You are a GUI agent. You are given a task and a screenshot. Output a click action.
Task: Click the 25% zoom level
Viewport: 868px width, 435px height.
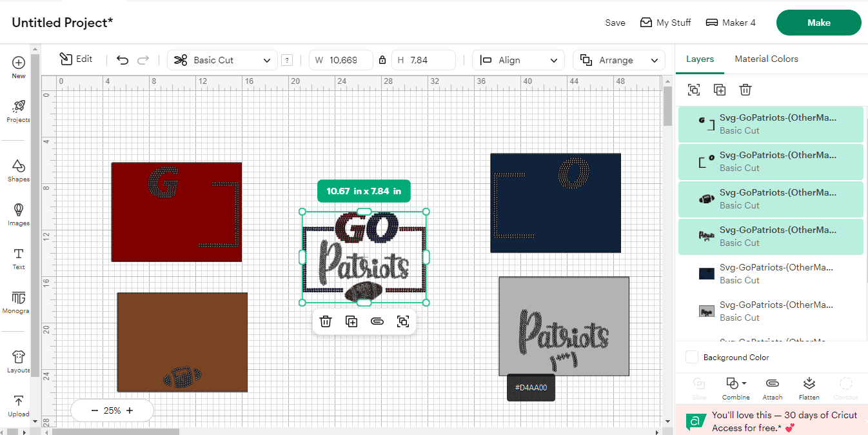pos(112,410)
